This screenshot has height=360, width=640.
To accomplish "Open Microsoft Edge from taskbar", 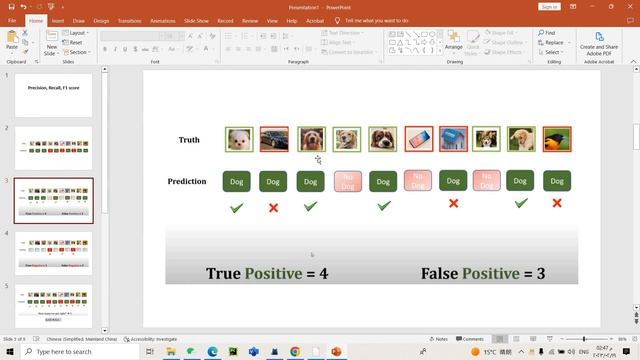I will (212, 351).
